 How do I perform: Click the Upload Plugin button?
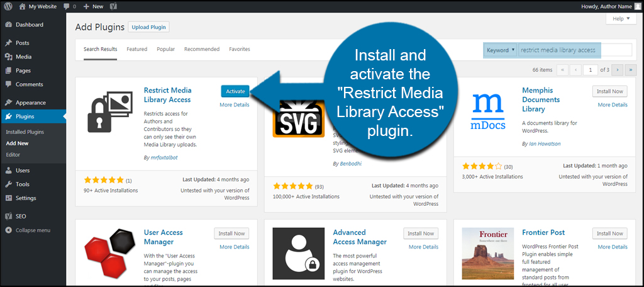[148, 27]
